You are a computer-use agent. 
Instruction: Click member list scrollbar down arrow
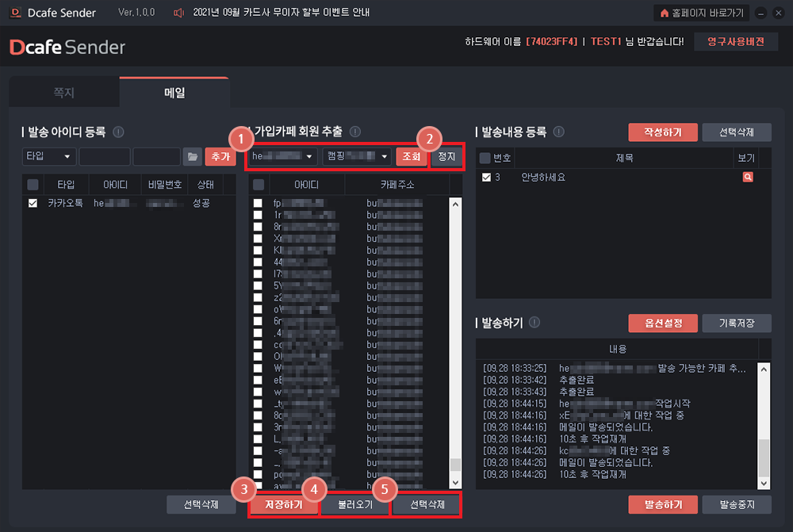455,482
